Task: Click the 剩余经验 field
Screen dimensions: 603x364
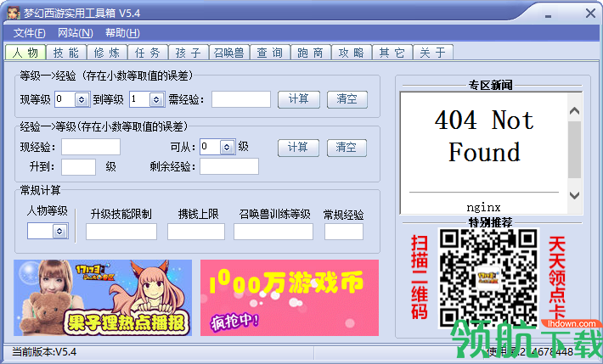Action: coord(229,166)
